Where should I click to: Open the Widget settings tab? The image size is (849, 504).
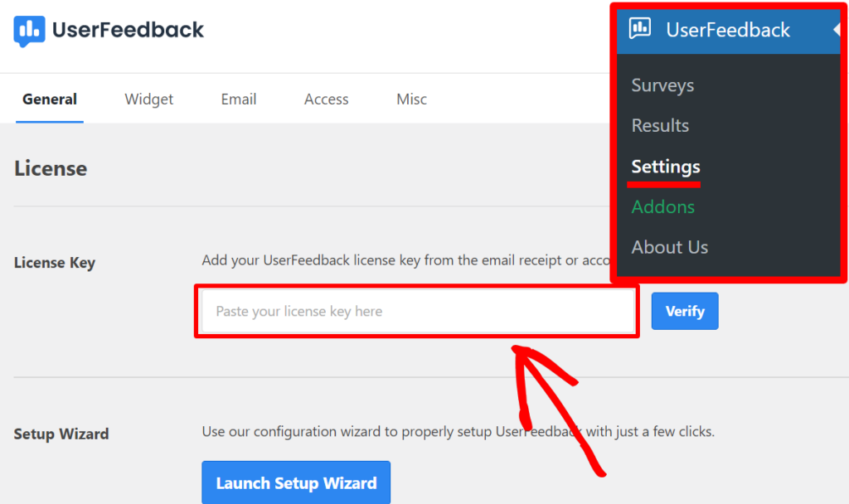[x=148, y=99]
